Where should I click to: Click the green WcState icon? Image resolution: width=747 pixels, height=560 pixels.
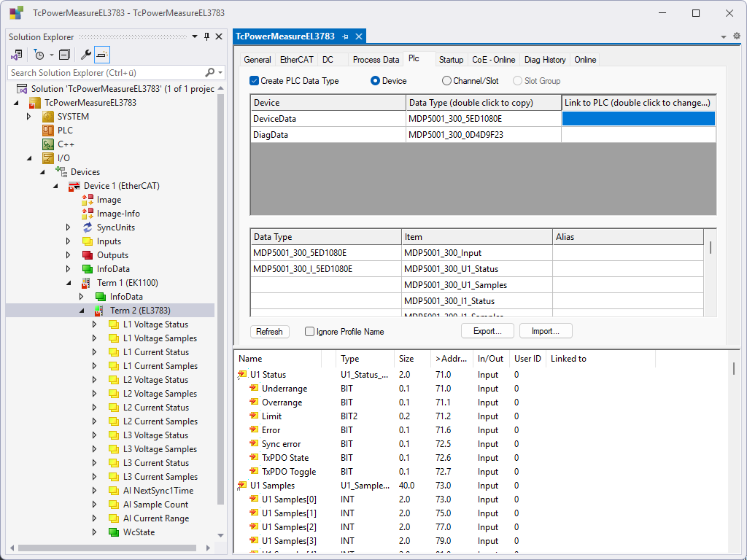tap(113, 532)
